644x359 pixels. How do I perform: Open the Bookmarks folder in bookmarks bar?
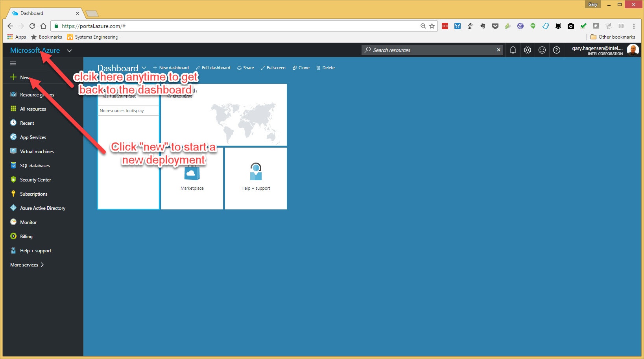tap(46, 37)
